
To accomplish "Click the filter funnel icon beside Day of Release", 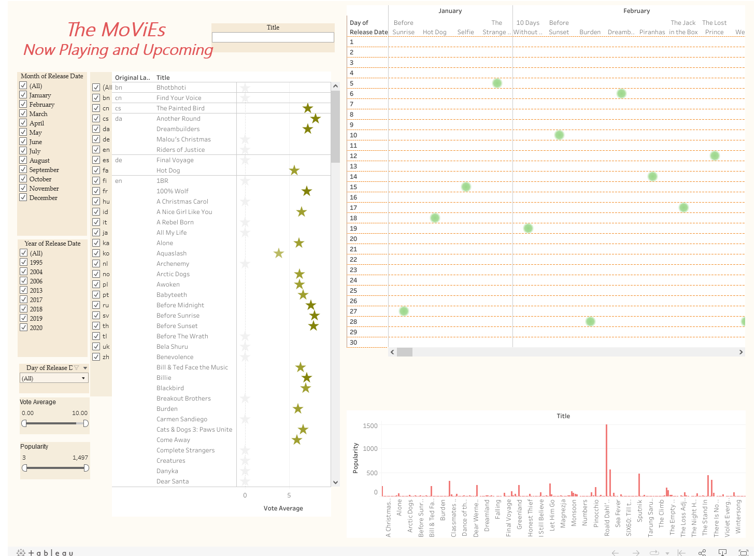I will point(77,368).
